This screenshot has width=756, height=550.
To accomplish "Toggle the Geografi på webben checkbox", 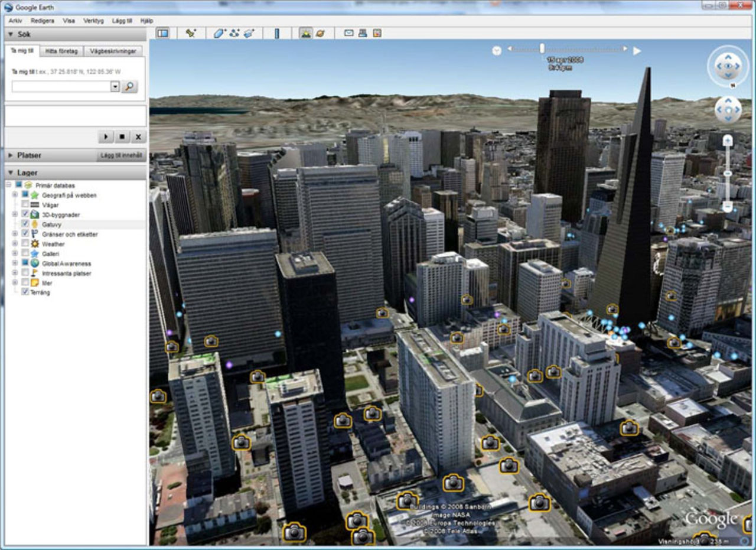I will coord(25,195).
